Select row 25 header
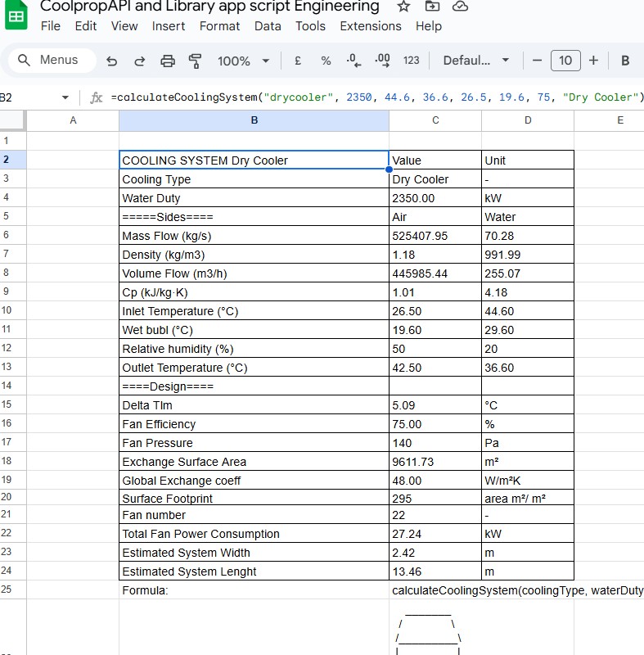Screen dimensions: 644x655 [12, 589]
